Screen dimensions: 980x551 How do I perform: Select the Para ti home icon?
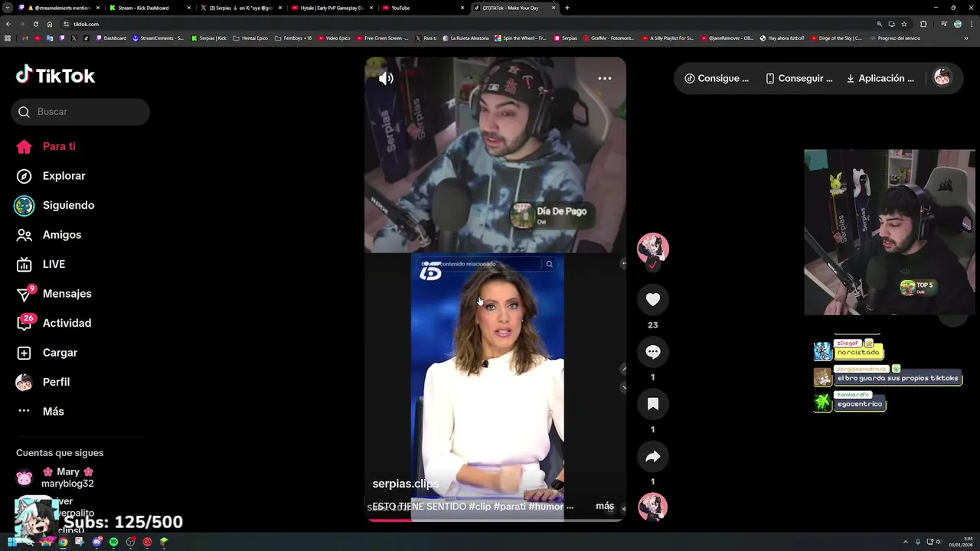point(24,147)
